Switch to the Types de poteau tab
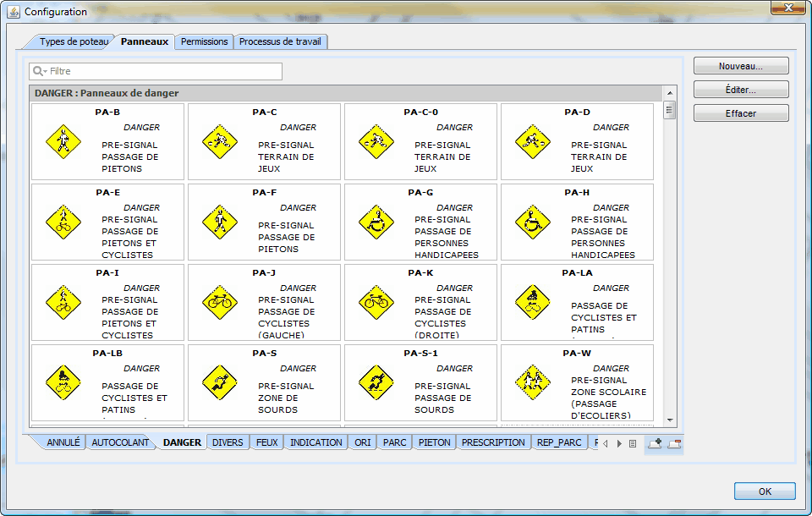 tap(74, 41)
